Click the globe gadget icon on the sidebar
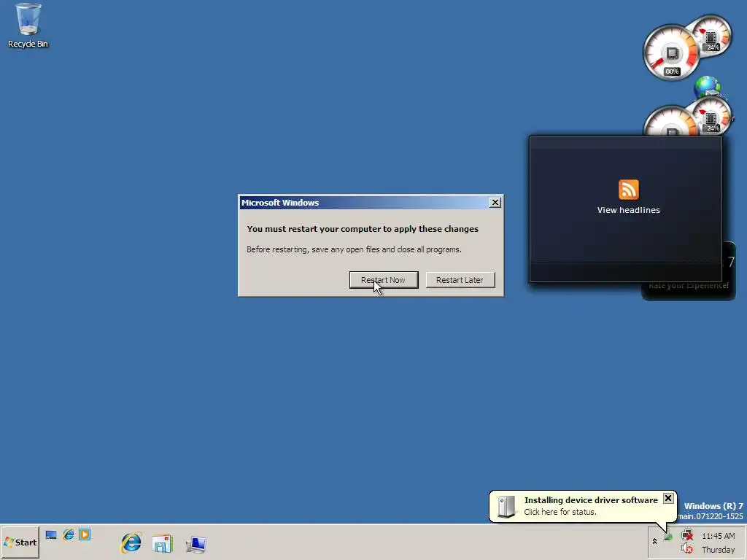 coord(707,87)
